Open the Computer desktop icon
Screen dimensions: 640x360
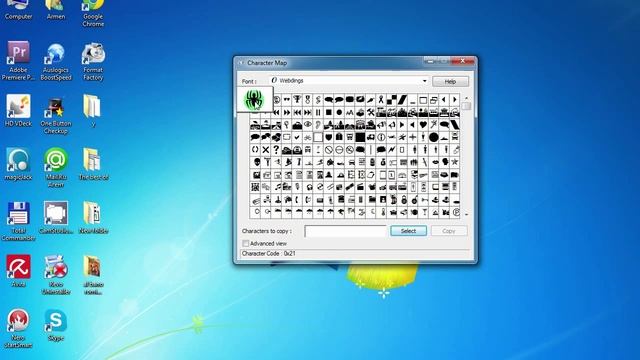[18, 9]
